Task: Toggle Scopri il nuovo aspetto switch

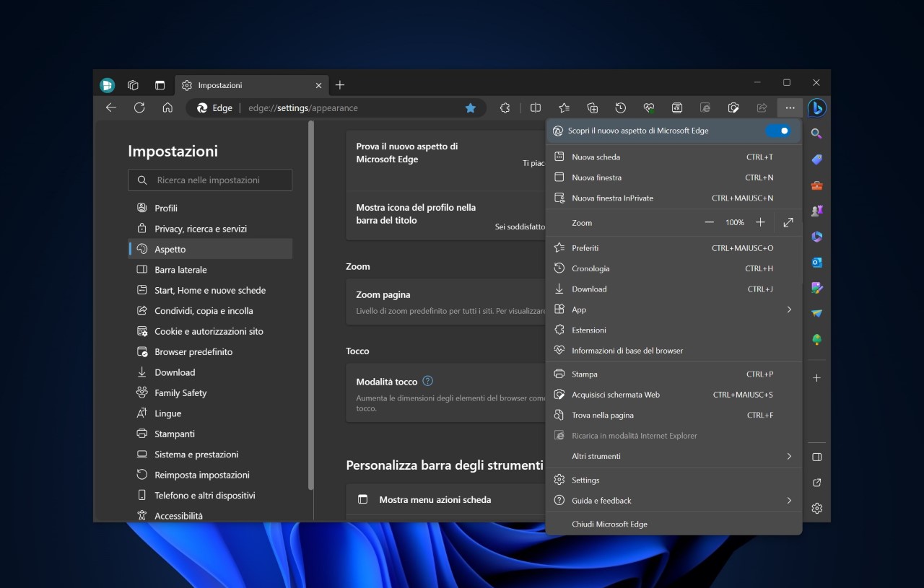Action: [x=778, y=131]
